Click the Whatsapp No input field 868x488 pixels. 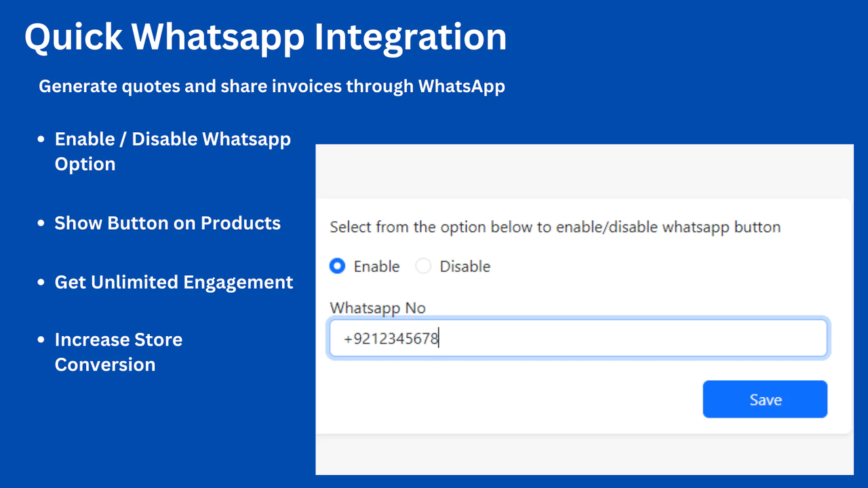pyautogui.click(x=578, y=338)
